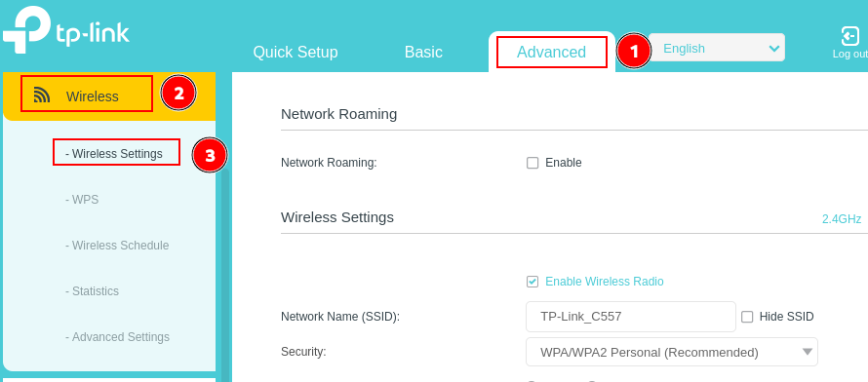
Task: Click the Log out label
Action: click(849, 55)
